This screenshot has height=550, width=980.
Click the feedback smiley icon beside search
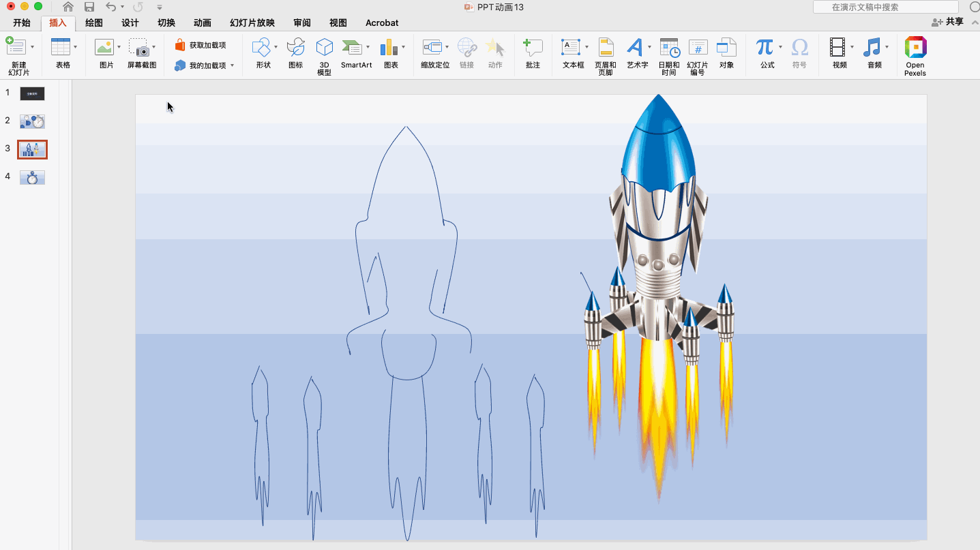[975, 7]
